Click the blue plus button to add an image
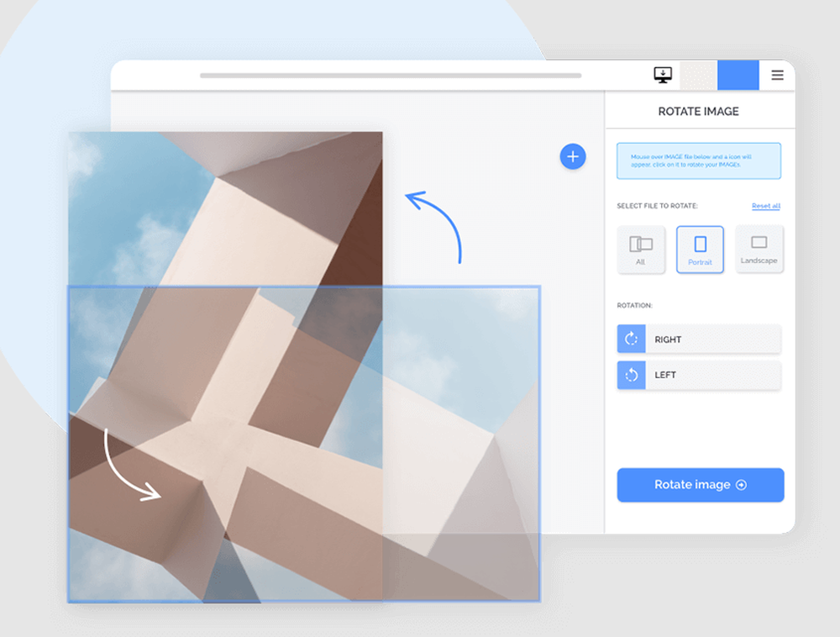The height and width of the screenshot is (637, 840). tap(573, 156)
